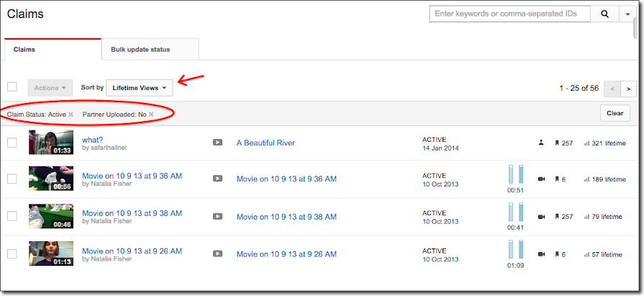Screen dimensions: 644x296
Task: Click the YouTube play icon beside A Beautiful River
Action: click(x=217, y=143)
